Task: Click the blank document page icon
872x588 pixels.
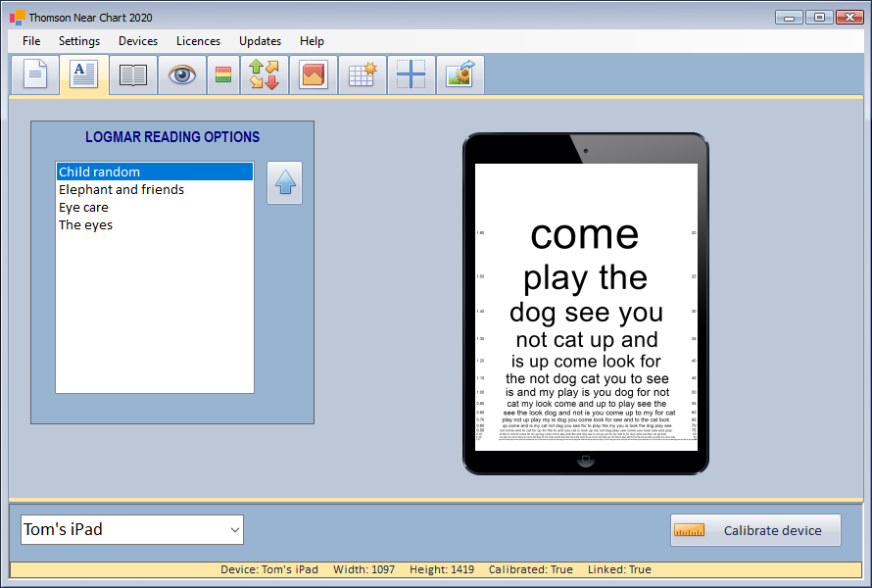Action: tap(35, 75)
